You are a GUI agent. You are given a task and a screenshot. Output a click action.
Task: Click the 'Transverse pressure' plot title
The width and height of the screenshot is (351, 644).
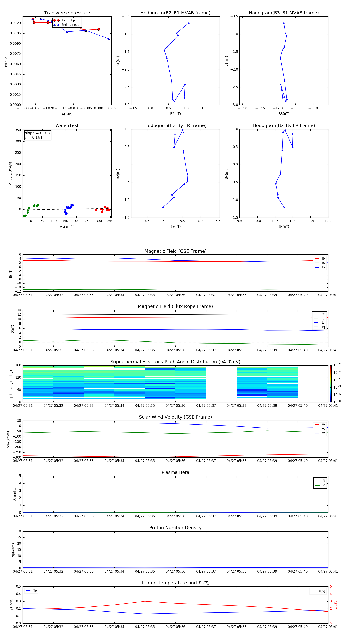pyautogui.click(x=67, y=13)
